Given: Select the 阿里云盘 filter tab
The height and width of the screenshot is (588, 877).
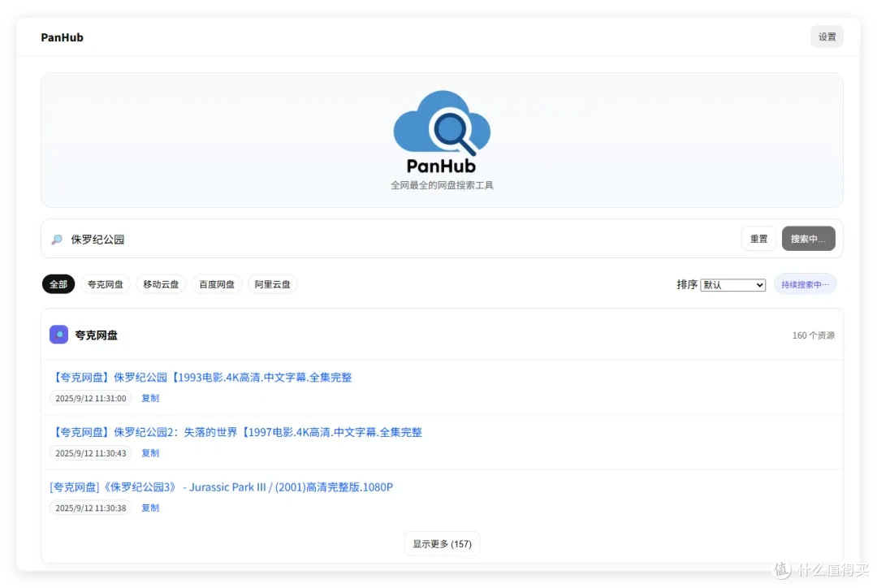Looking at the screenshot, I should (272, 284).
